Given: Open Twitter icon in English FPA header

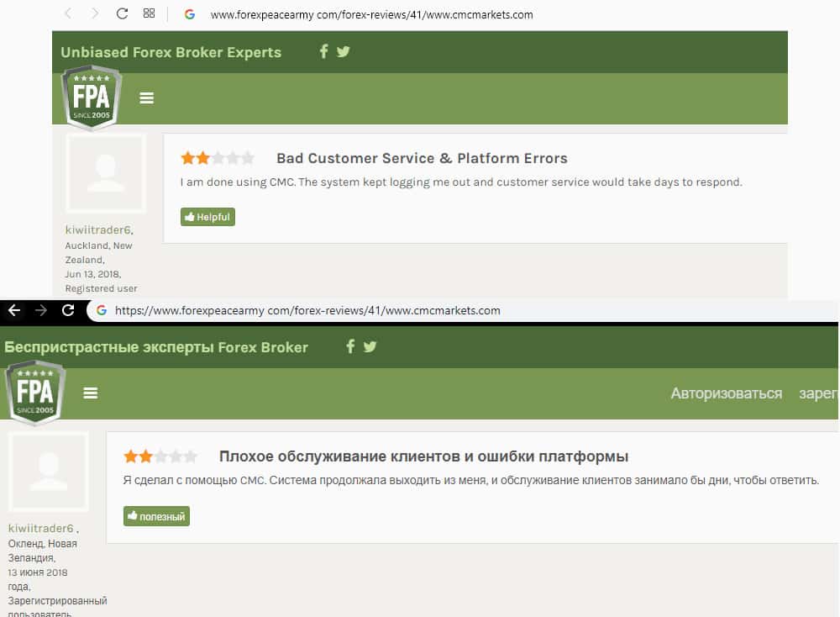Looking at the screenshot, I should 343,51.
